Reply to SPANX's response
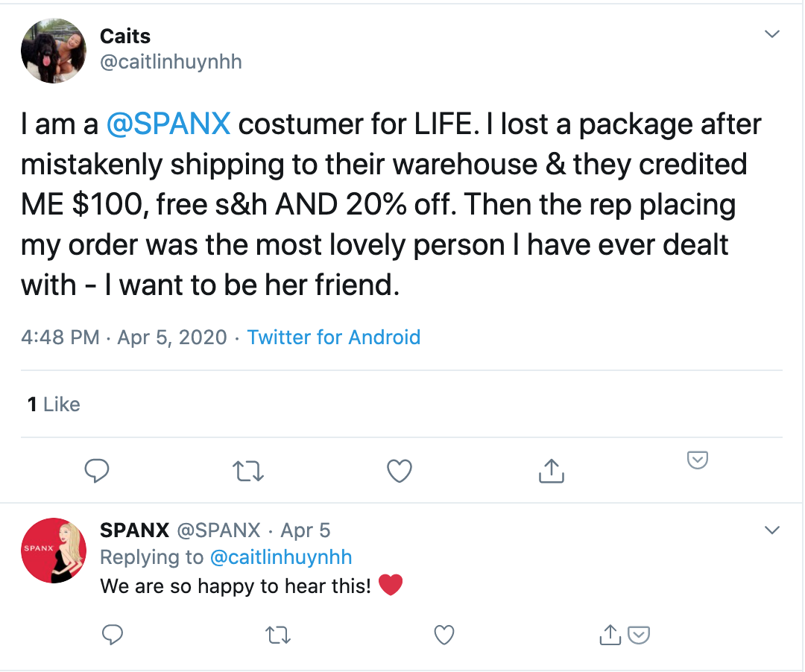 click(113, 635)
